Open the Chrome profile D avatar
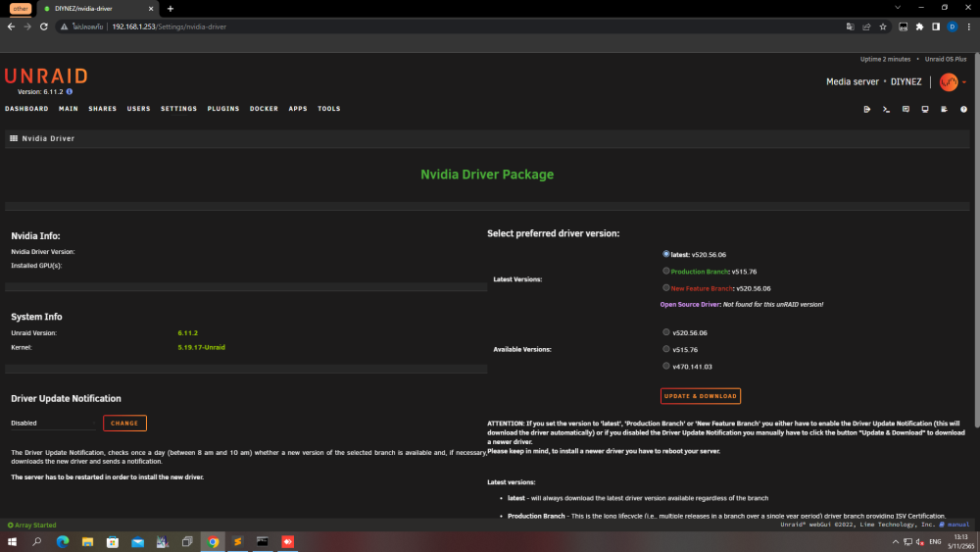 [953, 26]
